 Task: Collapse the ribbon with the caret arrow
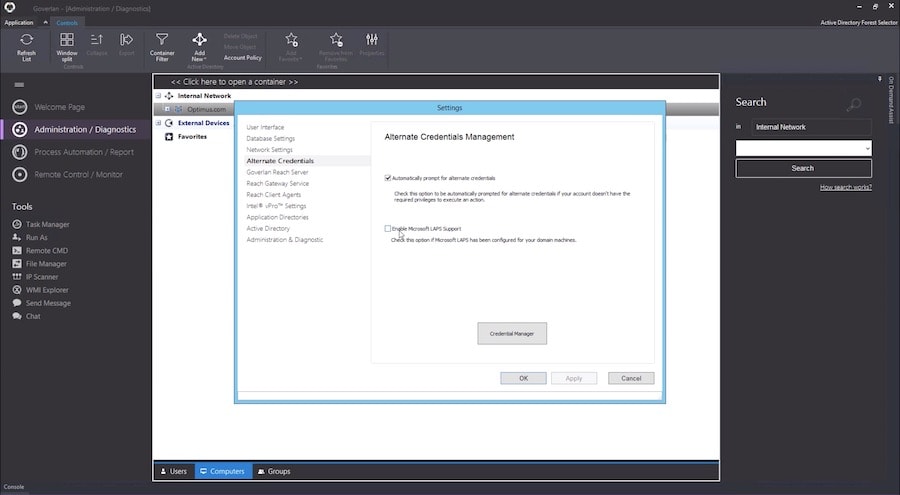(x=45, y=22)
